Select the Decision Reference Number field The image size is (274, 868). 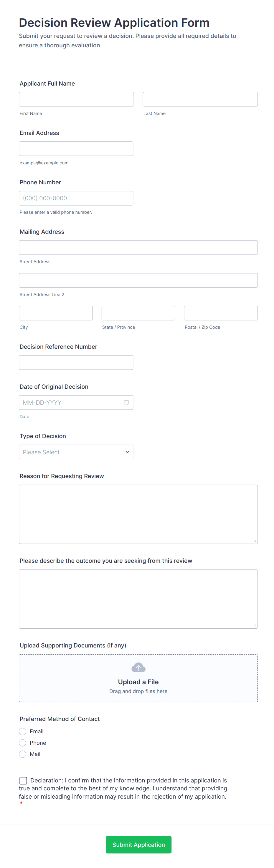click(x=76, y=362)
